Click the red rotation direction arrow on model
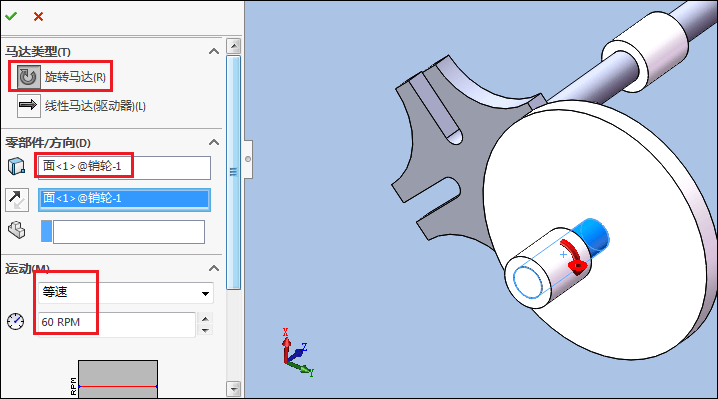Image resolution: width=718 pixels, height=399 pixels. [x=574, y=257]
